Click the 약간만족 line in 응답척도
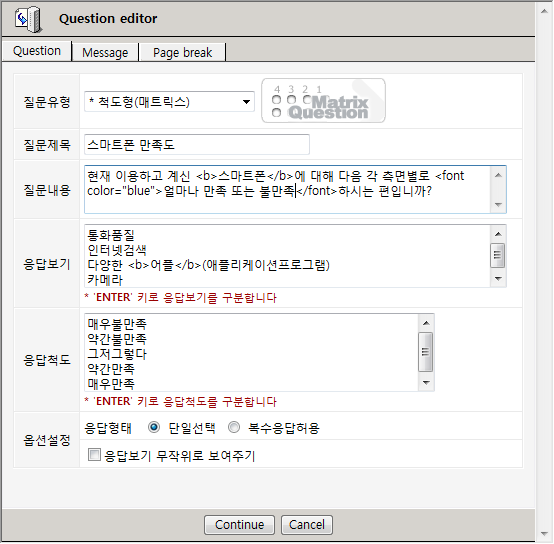The width and height of the screenshot is (554, 544). coord(111,369)
